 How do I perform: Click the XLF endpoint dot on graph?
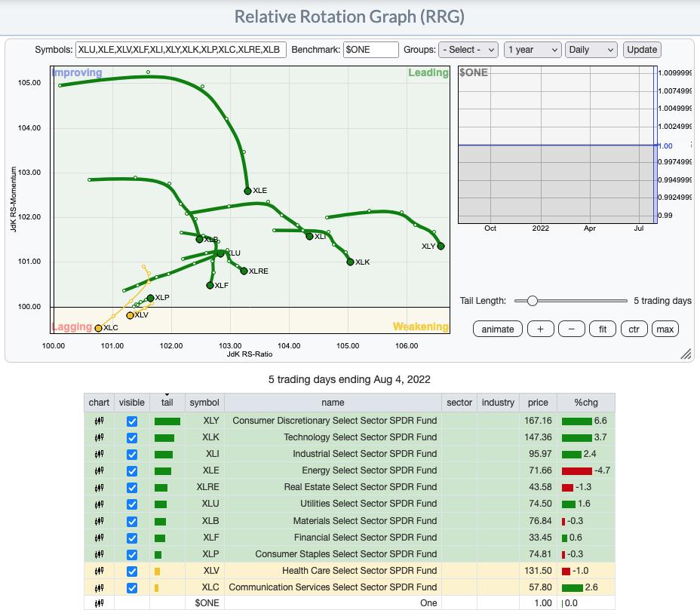coord(210,285)
